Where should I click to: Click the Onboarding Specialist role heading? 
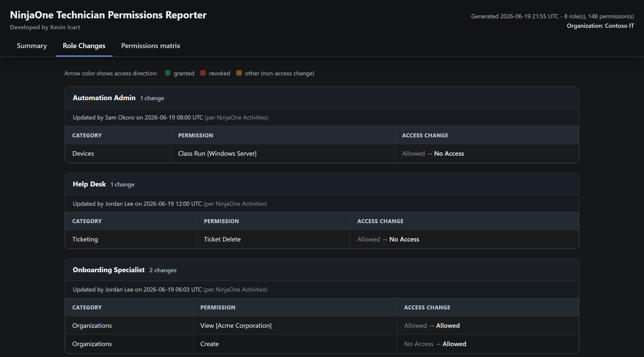pyautogui.click(x=108, y=270)
